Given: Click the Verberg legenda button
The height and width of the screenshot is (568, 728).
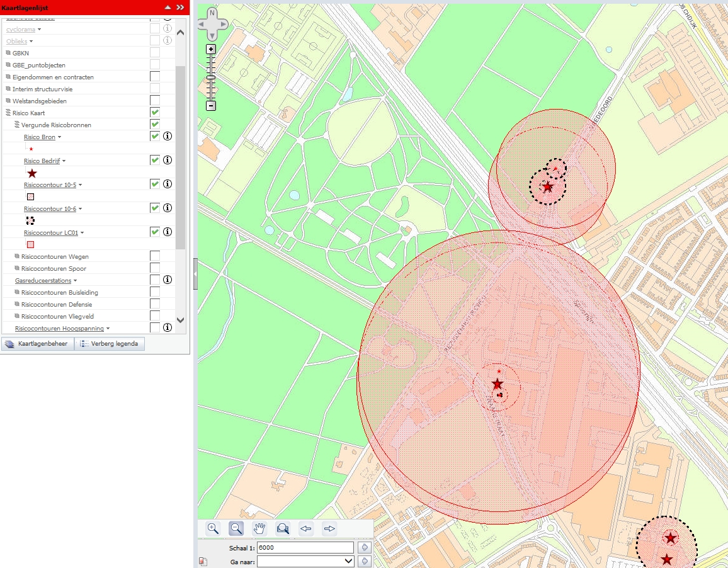Looking at the screenshot, I should [110, 344].
